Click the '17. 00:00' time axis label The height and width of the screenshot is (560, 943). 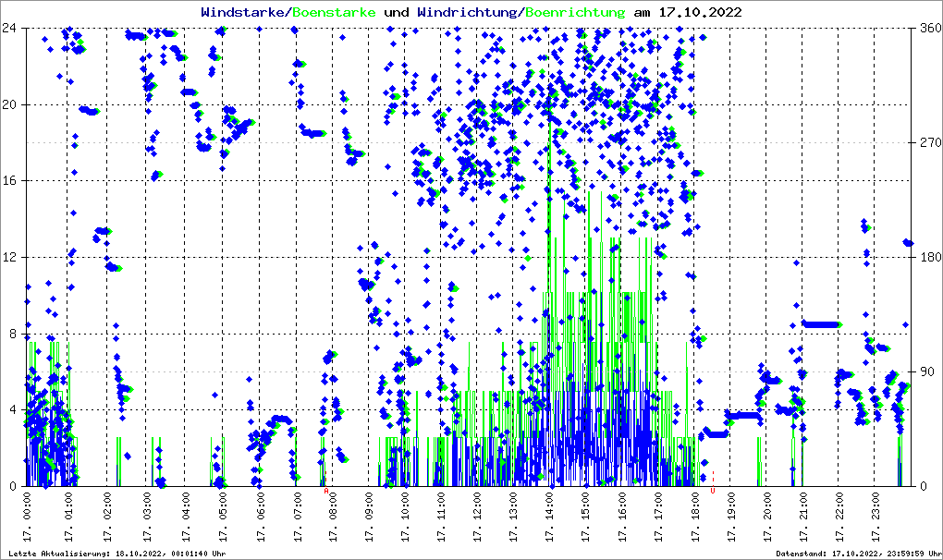point(27,517)
